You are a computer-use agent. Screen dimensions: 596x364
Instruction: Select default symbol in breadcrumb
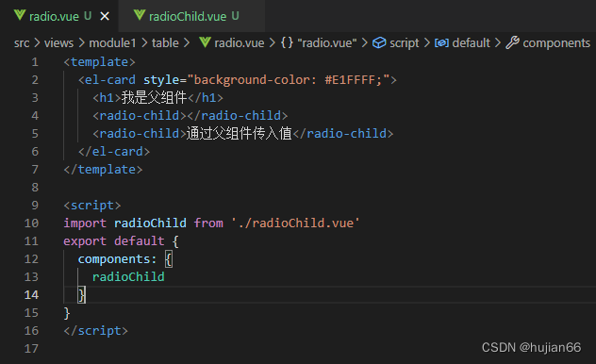point(472,43)
